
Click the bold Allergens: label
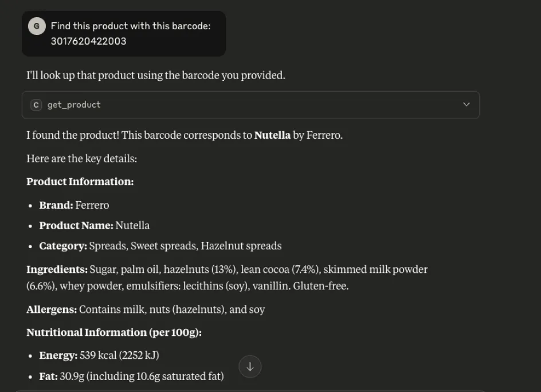[x=52, y=309]
